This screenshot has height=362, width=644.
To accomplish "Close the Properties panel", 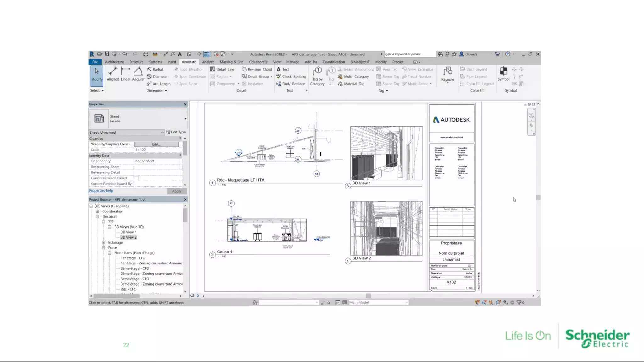I will point(185,104).
